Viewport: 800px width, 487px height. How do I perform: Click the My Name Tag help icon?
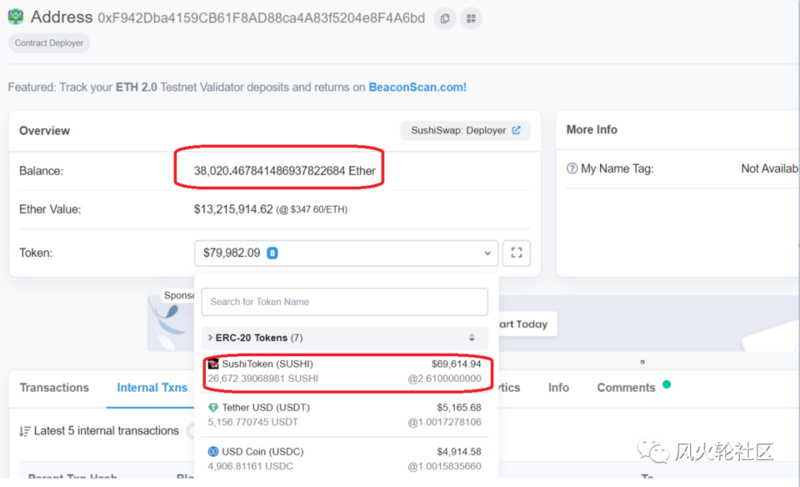[572, 169]
